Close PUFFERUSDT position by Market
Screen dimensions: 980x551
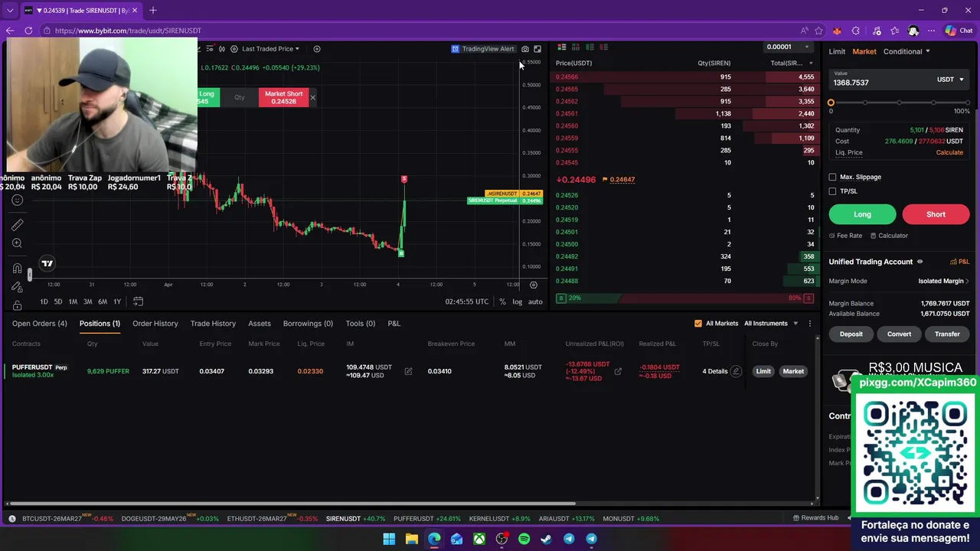793,371
